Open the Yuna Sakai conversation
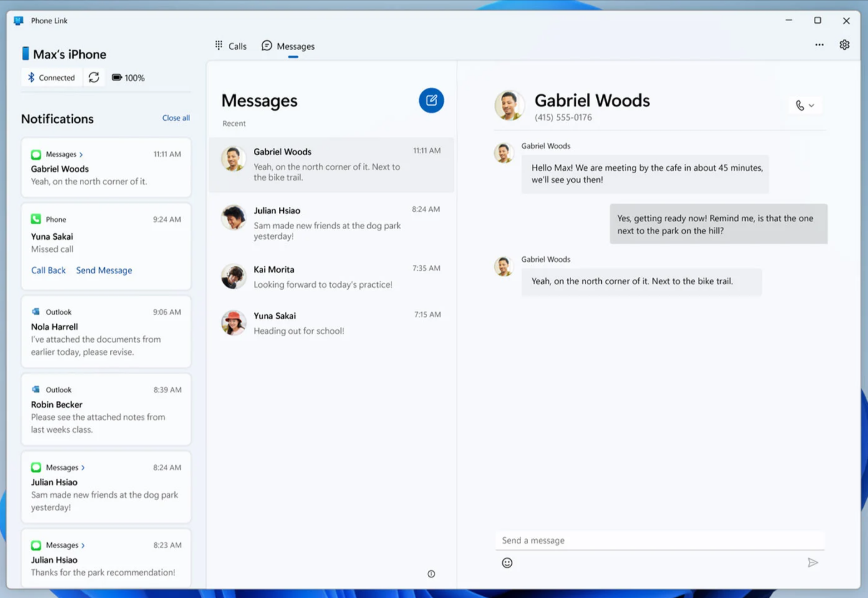Screen dimensions: 868x598 point(331,323)
